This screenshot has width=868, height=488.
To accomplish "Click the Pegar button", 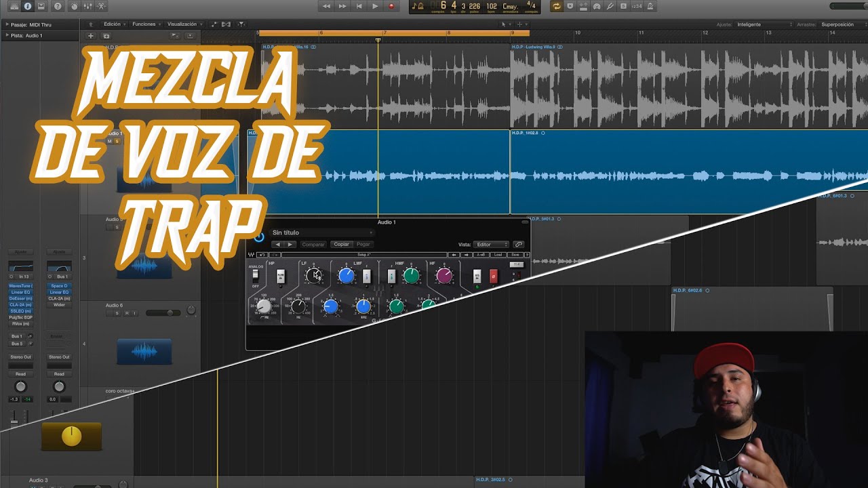I will coord(363,244).
